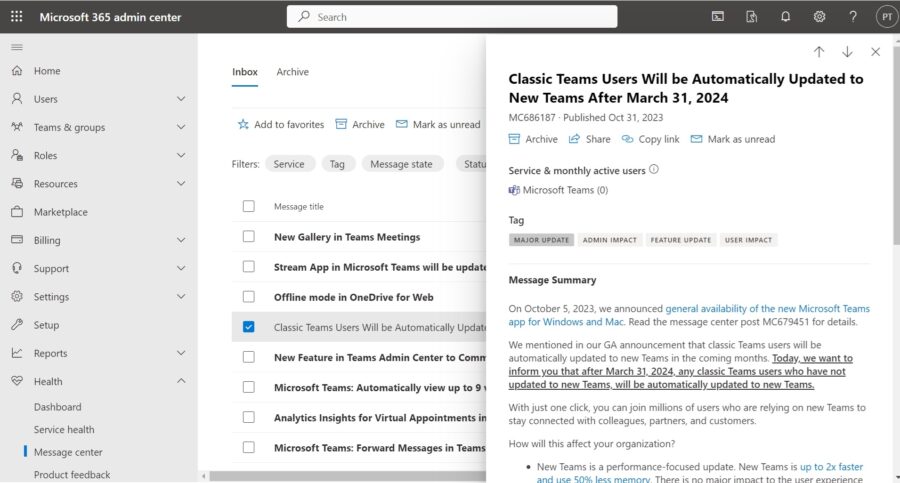This screenshot has width=900, height=483.
Task: Expand Settings chevron in sidebar
Action: [181, 296]
